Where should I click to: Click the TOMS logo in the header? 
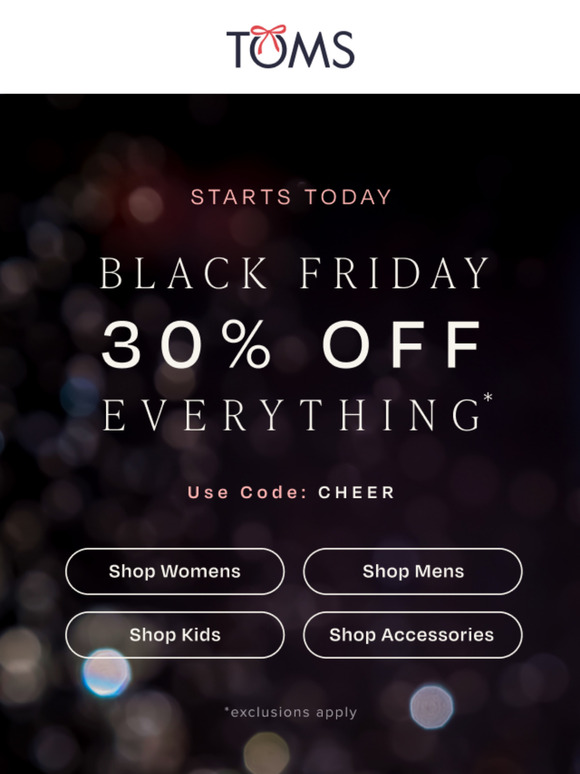click(x=290, y=46)
